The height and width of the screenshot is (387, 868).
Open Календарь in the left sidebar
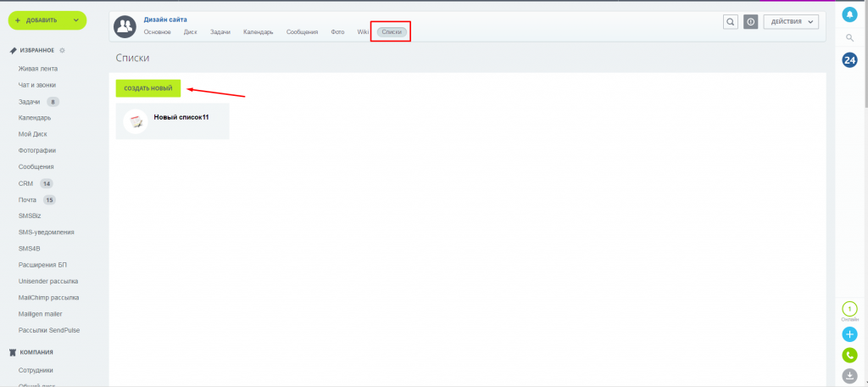pos(35,117)
